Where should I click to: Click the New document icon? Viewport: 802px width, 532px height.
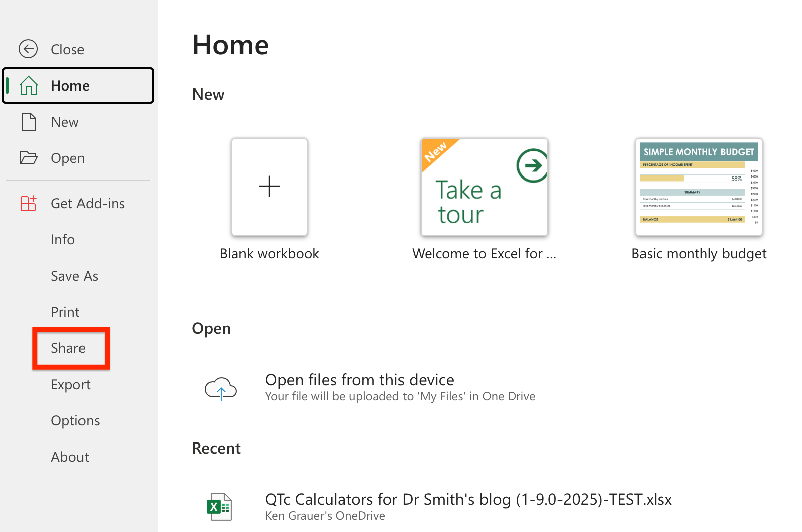pos(29,122)
